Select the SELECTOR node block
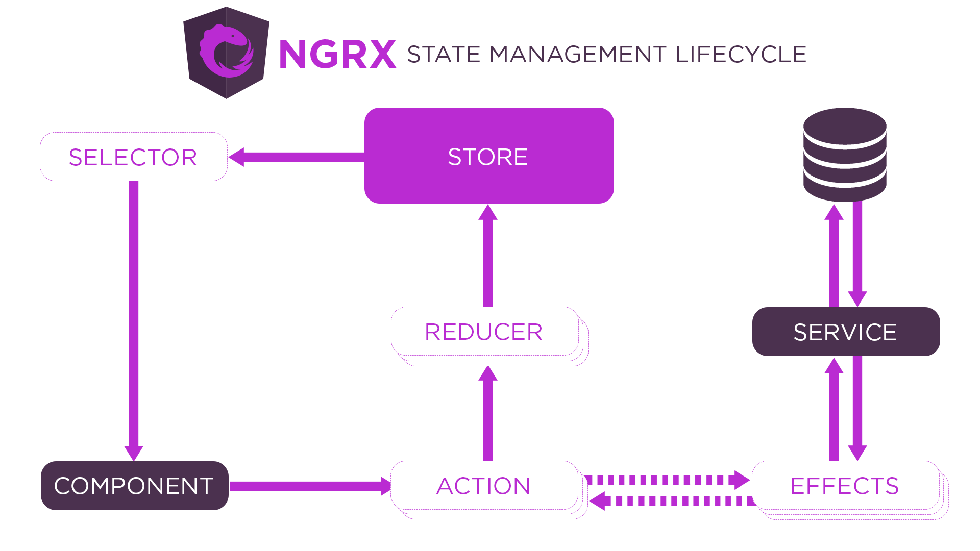Screen dimensions: 980x551 point(133,156)
